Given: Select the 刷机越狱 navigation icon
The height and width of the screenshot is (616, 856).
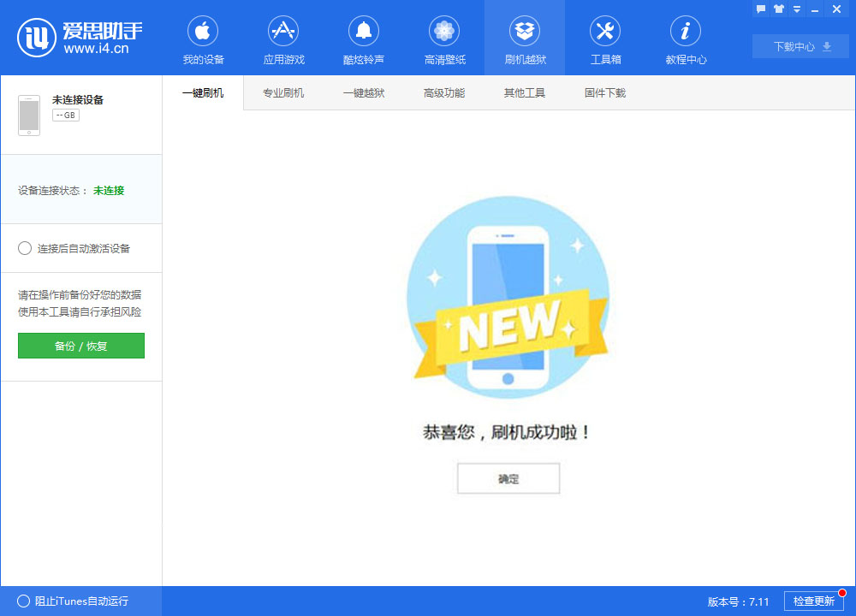Looking at the screenshot, I should [x=525, y=38].
